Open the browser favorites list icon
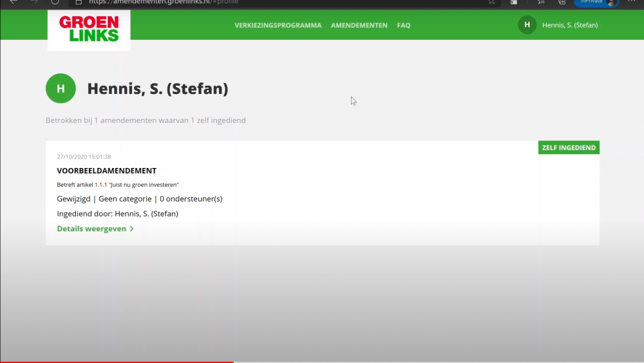 (x=542, y=2)
